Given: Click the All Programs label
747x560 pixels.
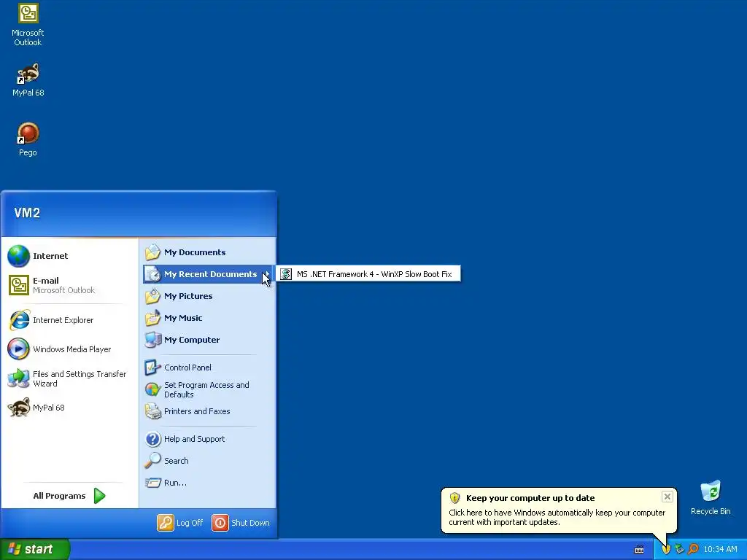Looking at the screenshot, I should tap(59, 496).
